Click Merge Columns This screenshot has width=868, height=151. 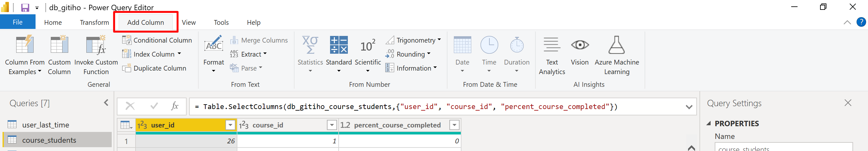(x=259, y=40)
